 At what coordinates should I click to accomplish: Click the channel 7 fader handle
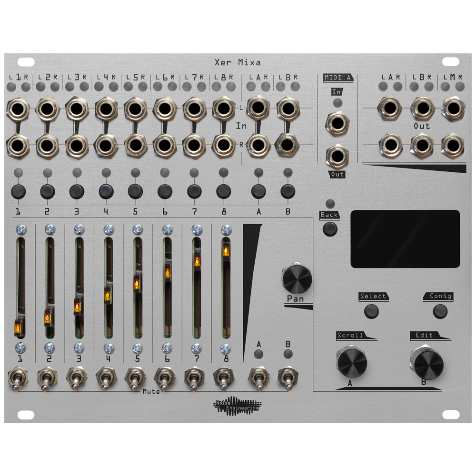tap(198, 262)
